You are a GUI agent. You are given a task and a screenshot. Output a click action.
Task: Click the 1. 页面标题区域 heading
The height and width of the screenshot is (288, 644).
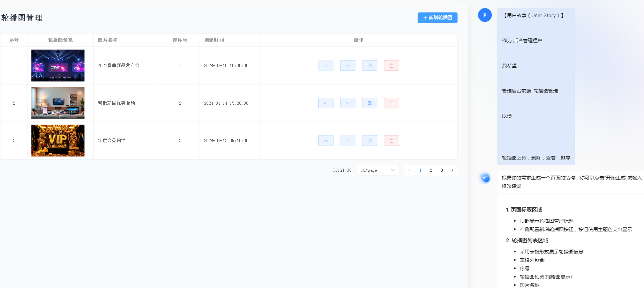(x=524, y=210)
